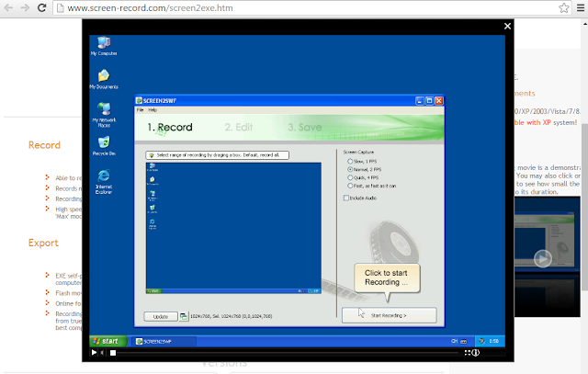Click the Internet Explorer desktop icon
This screenshot has width=588, height=374.
[x=104, y=182]
